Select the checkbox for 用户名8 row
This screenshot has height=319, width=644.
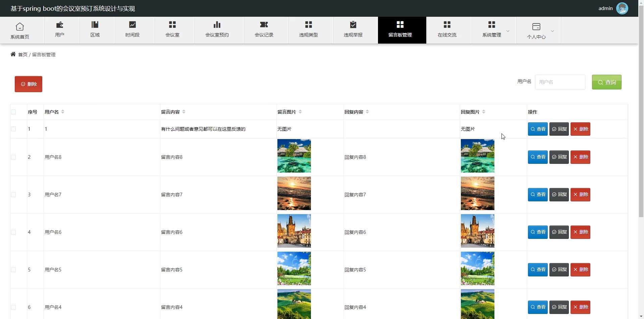point(13,157)
